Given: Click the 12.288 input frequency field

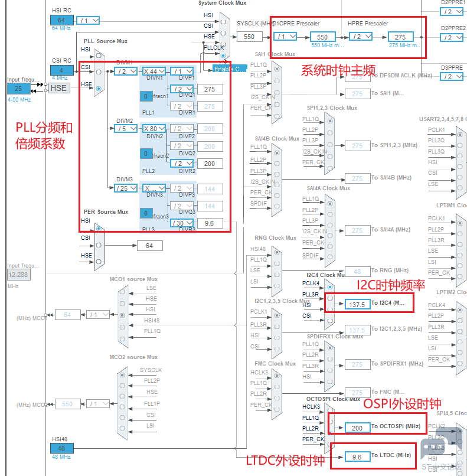Looking at the screenshot, I should [19, 275].
